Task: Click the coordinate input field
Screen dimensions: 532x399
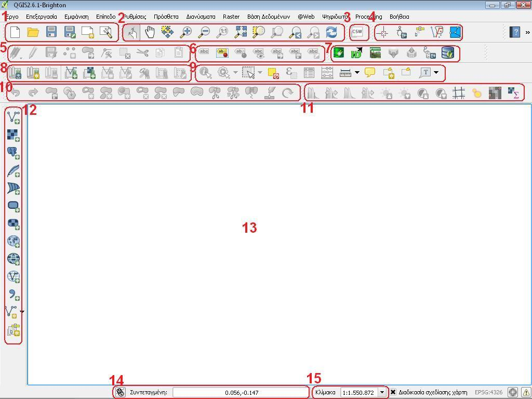Action: click(241, 393)
